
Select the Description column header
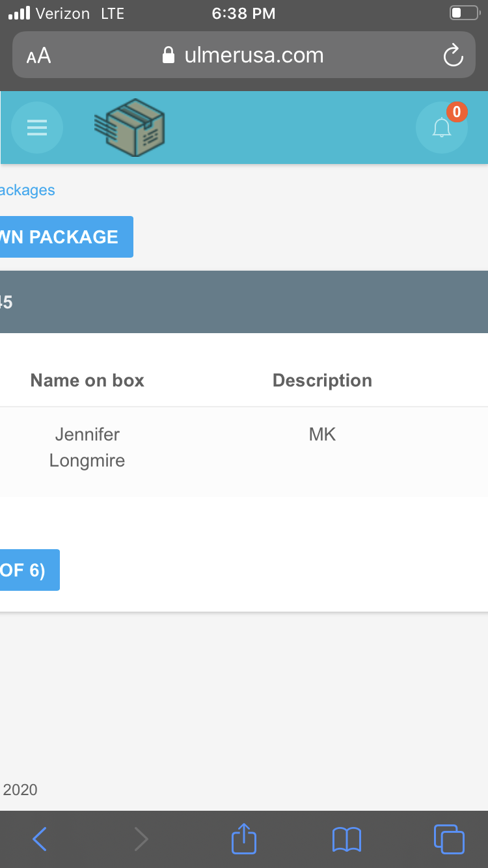coord(322,381)
